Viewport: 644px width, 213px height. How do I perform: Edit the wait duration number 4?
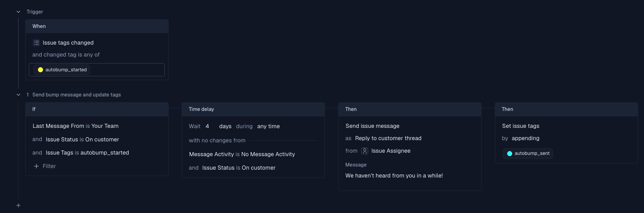click(207, 126)
